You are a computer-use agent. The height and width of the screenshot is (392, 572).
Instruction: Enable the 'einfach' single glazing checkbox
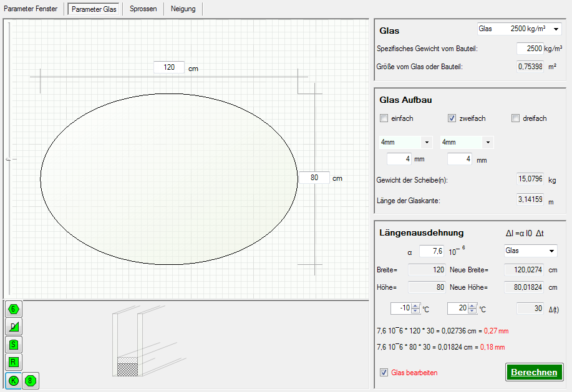pos(384,118)
